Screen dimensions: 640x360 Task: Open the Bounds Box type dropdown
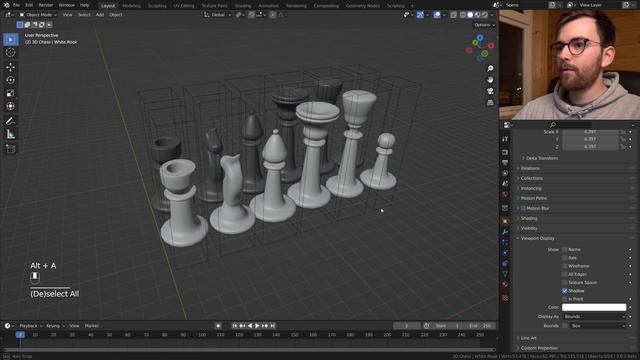[x=598, y=326]
